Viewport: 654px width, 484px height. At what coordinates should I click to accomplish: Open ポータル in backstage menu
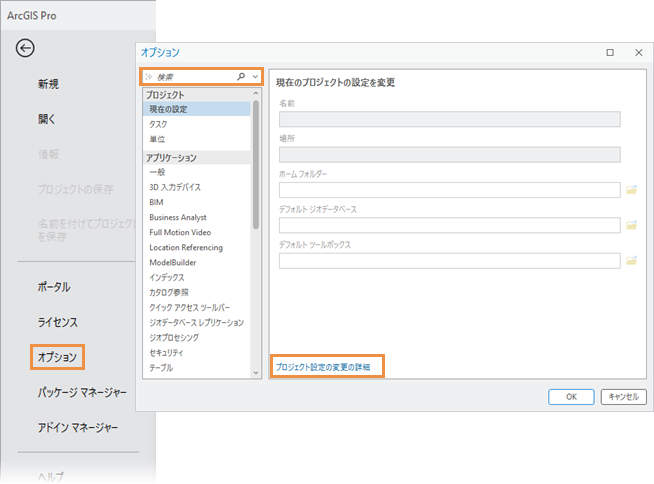(54, 287)
